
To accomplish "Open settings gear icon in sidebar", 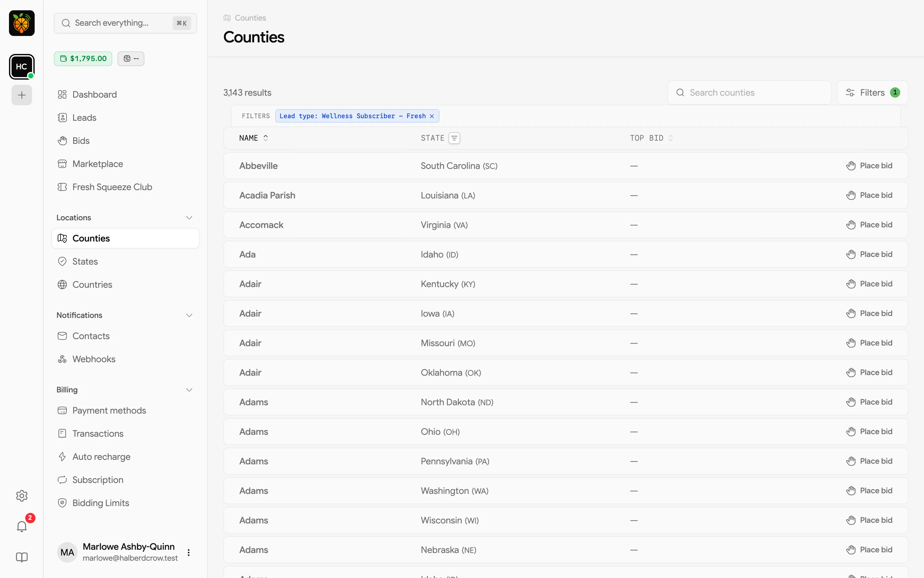I will (22, 496).
